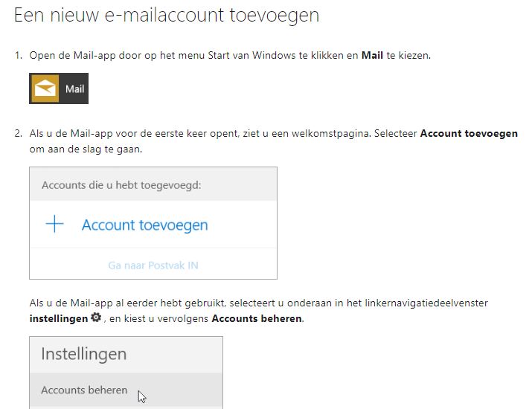Follow the Ga naar Postvak IN link
Image resolution: width=532 pixels, height=409 pixels.
(153, 265)
